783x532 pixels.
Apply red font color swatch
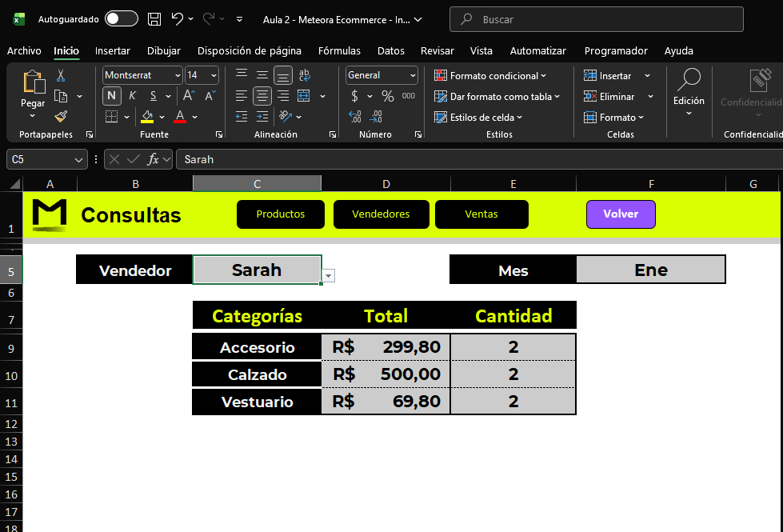click(180, 116)
